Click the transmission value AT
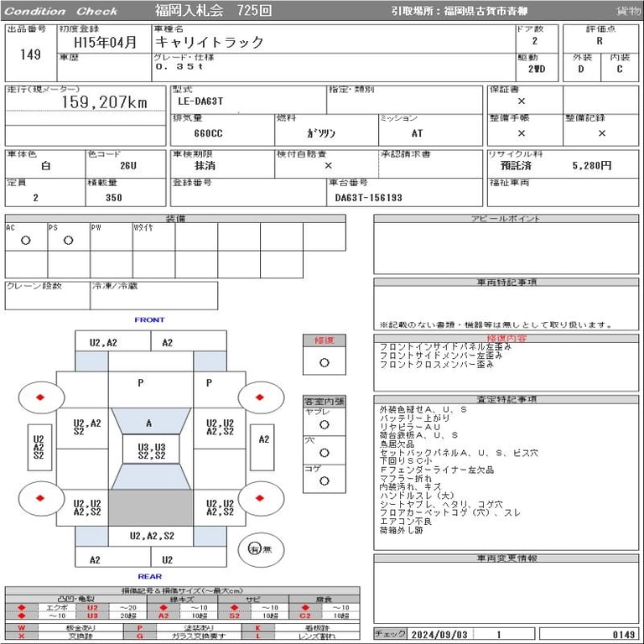The width and height of the screenshot is (644, 644). coord(417,133)
